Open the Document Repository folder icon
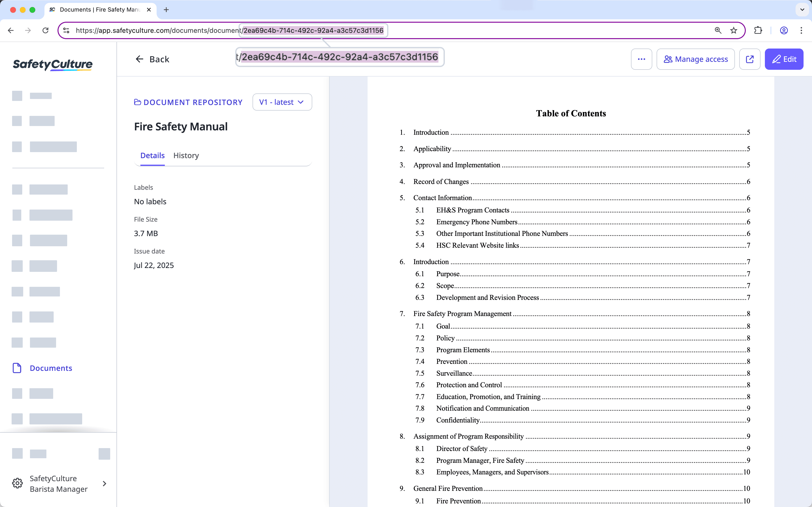The image size is (812, 507). 138,102
